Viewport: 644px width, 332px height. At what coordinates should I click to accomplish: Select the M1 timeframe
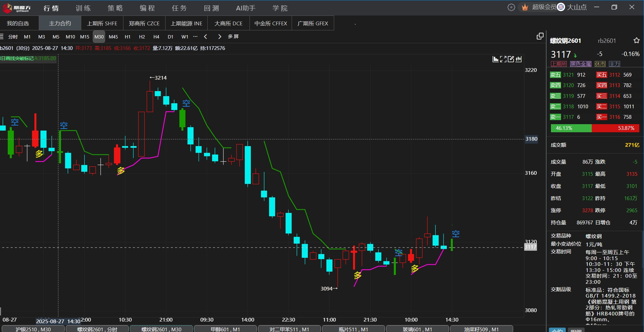[27, 37]
